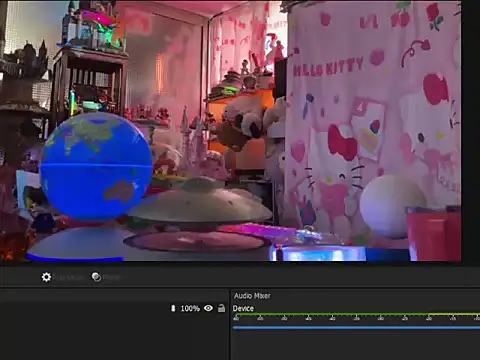This screenshot has height=360, width=480.
Task: Open source Properties with the gear icon
Action: [x=46, y=277]
